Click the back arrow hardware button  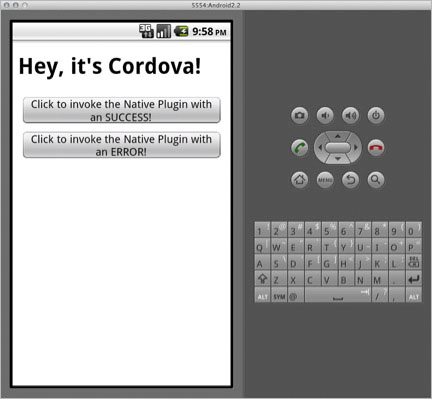point(351,180)
